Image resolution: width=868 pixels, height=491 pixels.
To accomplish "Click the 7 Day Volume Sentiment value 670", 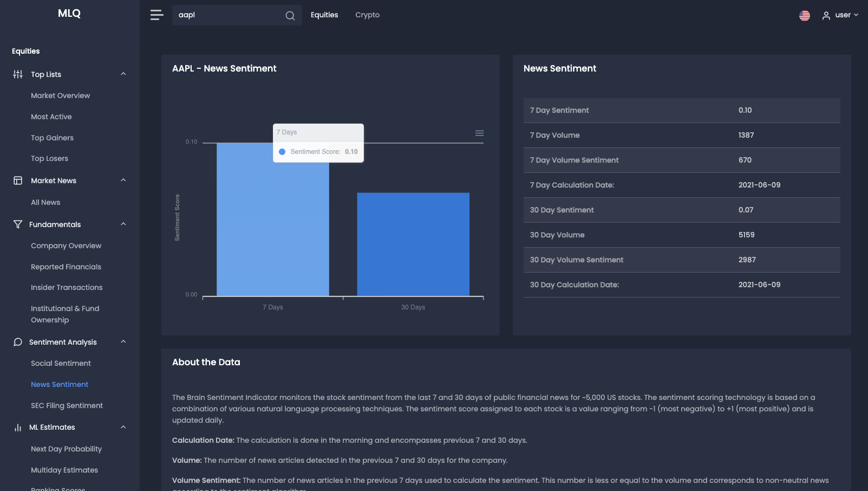I will 745,160.
